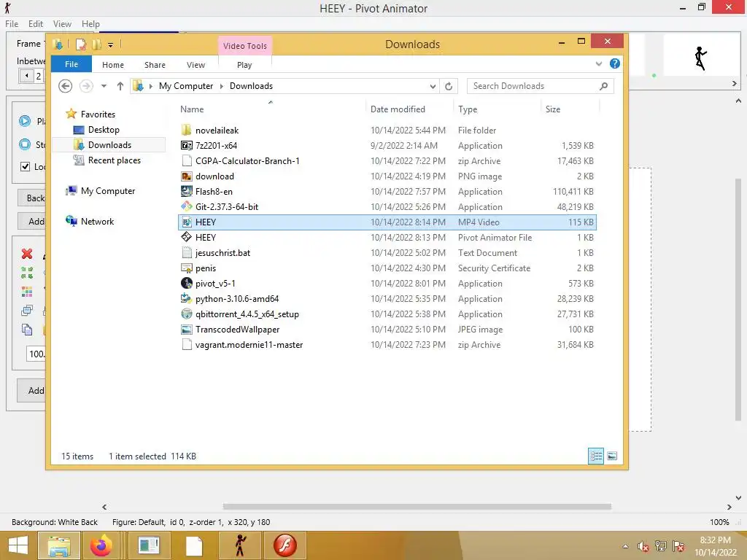Sort by the Size column header

click(x=553, y=109)
